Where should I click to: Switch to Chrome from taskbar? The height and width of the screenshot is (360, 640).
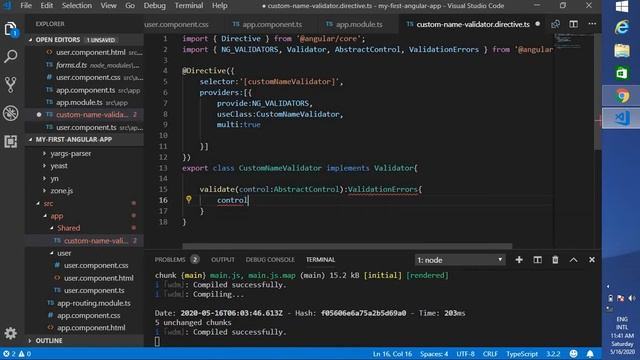622,96
